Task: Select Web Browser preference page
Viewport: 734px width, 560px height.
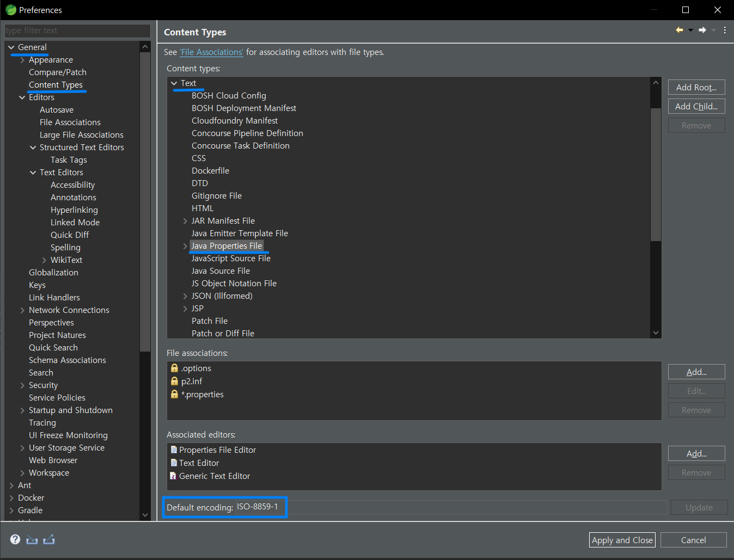Action: [x=53, y=460]
